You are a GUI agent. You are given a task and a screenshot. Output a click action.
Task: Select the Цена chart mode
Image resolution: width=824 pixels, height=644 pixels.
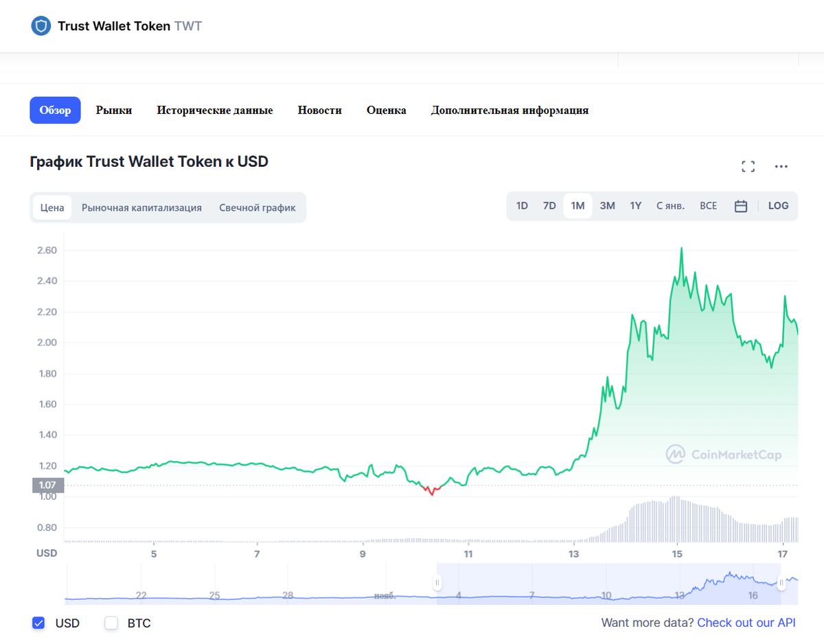(x=52, y=207)
